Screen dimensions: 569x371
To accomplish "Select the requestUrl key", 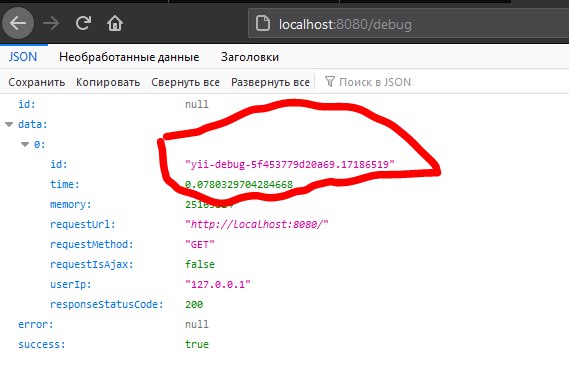I will coord(82,224).
